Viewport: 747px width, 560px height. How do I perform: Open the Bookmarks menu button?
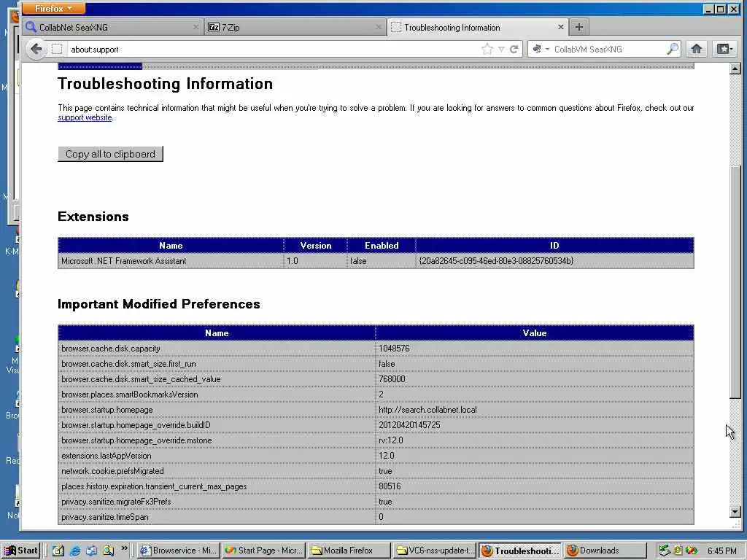[724, 49]
